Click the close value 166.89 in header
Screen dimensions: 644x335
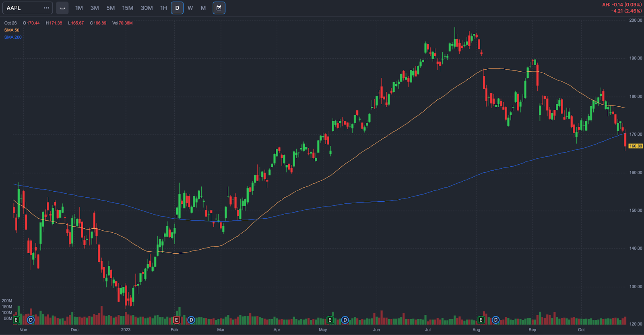(100, 23)
